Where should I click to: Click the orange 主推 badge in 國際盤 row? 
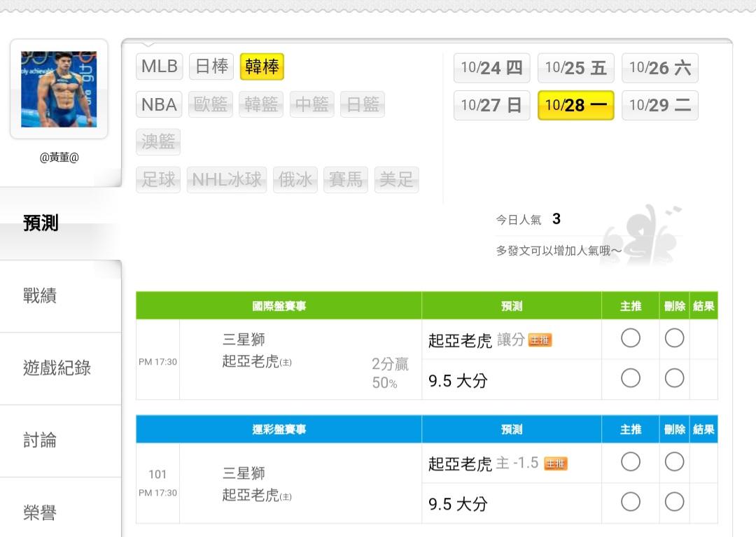(x=540, y=340)
